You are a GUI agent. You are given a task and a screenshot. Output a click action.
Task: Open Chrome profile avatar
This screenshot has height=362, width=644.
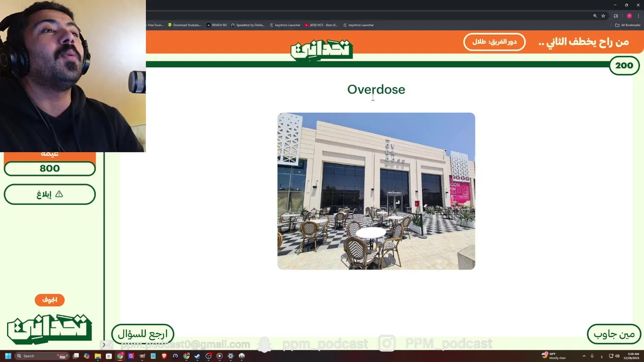[629, 16]
